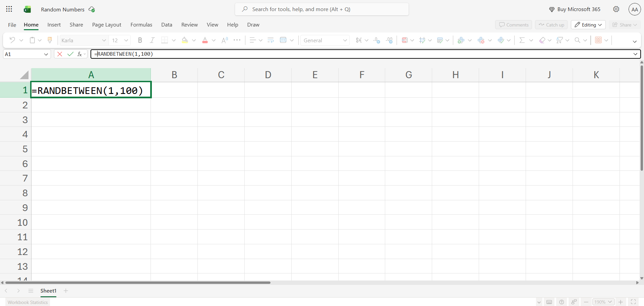
Task: Cancel the formula entry with X
Action: pos(60,54)
